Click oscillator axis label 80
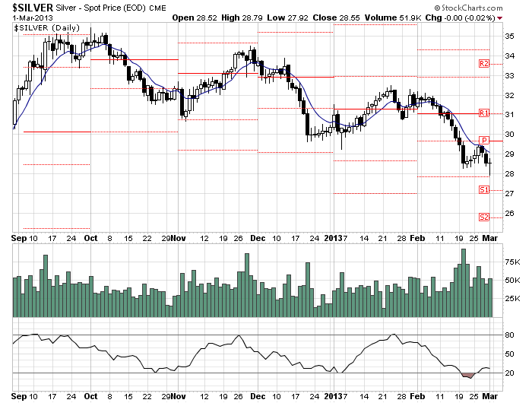532x403 pixels. 509,335
